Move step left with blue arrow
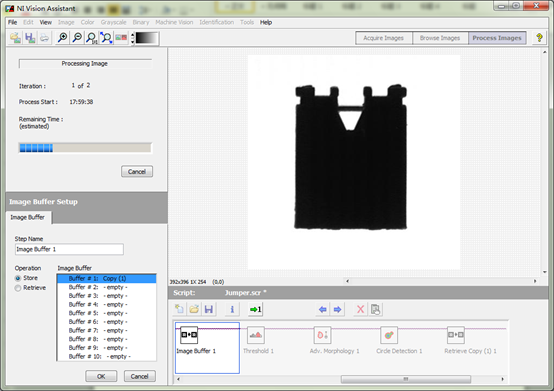 322,309
